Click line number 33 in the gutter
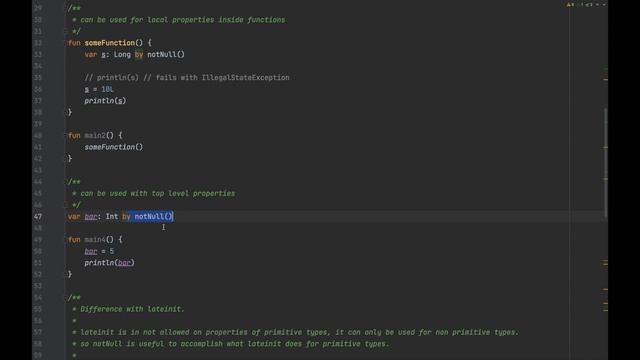Viewport: 640px width, 360px height. click(38, 54)
